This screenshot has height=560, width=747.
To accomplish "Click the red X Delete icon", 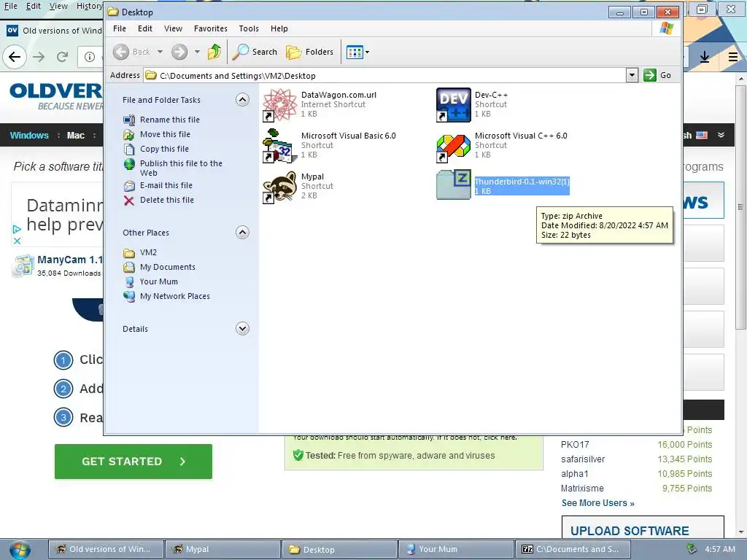I will coord(129,201).
